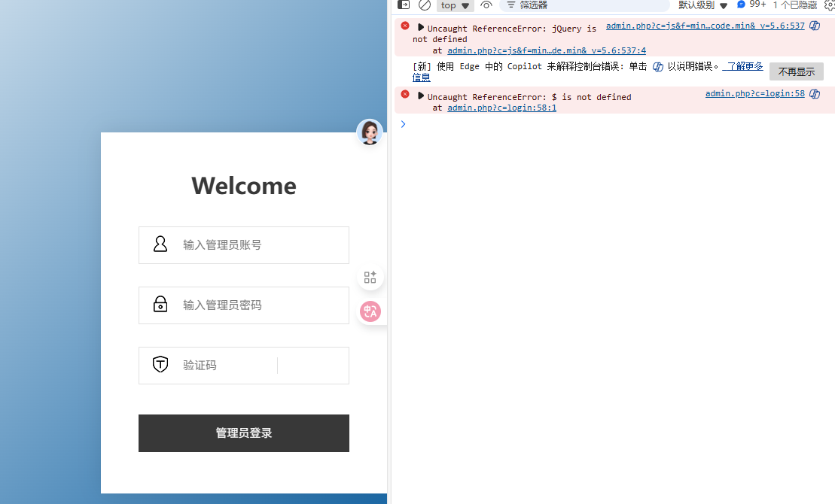Clear the console with the ban icon

(x=425, y=5)
